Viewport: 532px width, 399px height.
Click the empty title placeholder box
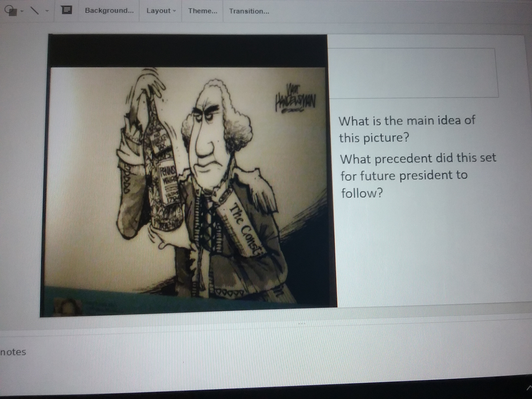tap(413, 73)
